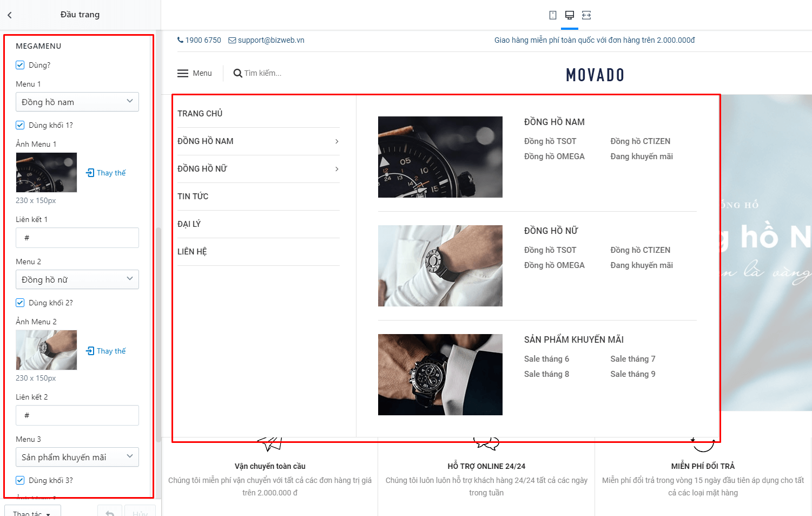812x516 pixels.
Task: Click the 'Sale tháng 8' link
Action: (x=546, y=374)
